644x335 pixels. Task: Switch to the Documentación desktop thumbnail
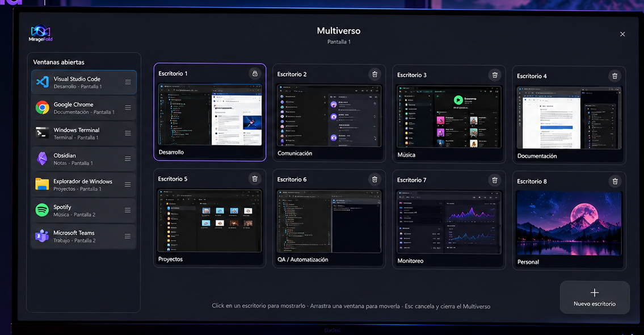click(x=569, y=118)
